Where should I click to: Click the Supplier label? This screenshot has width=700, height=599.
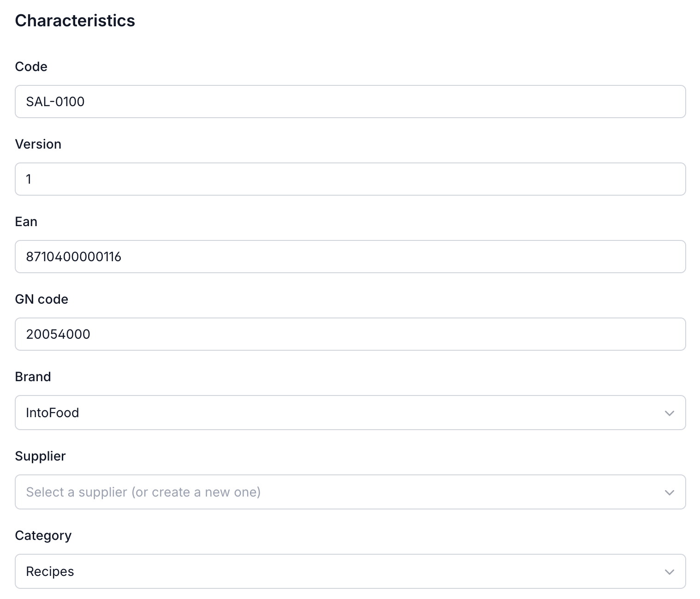click(40, 456)
